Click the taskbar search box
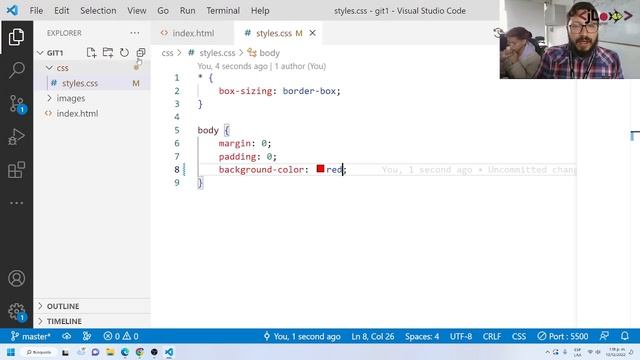 (39, 352)
